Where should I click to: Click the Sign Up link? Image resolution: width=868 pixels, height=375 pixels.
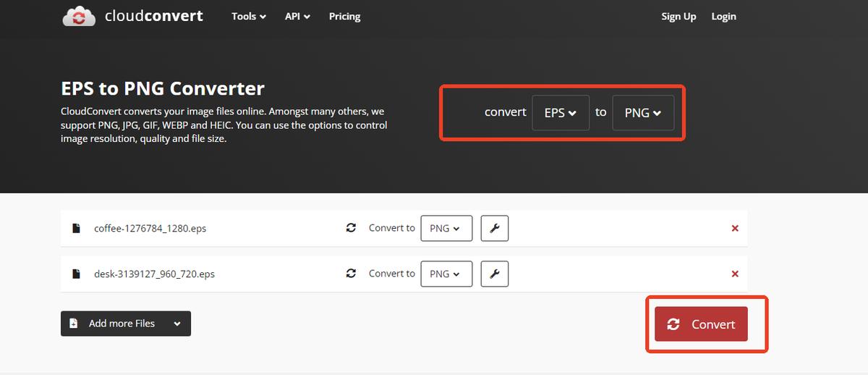[678, 16]
